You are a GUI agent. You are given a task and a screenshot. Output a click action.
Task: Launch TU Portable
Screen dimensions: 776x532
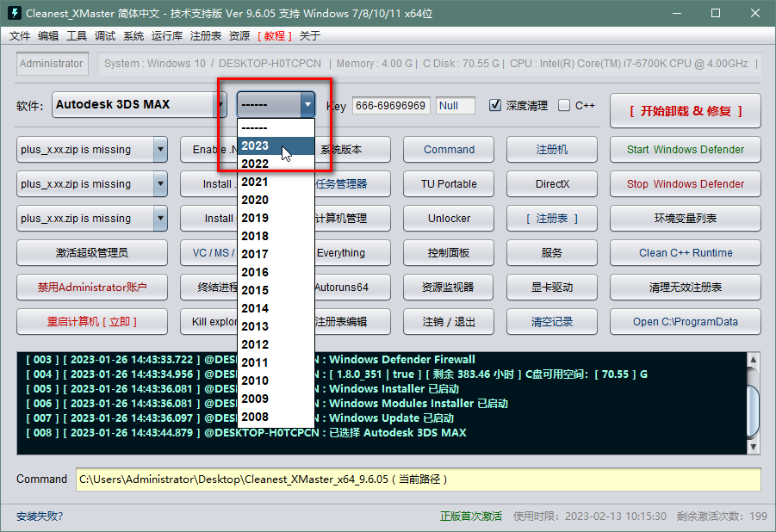pyautogui.click(x=449, y=183)
